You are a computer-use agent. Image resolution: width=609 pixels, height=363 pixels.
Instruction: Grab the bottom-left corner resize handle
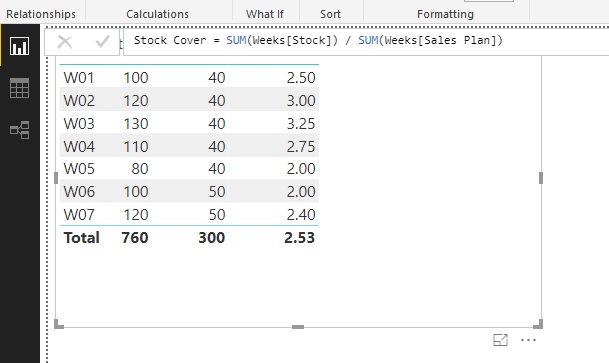(59, 324)
